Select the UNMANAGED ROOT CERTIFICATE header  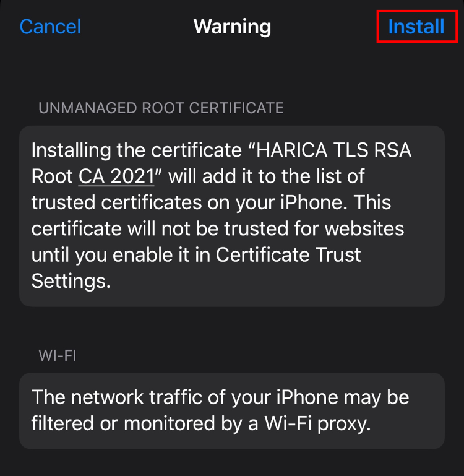(x=161, y=108)
